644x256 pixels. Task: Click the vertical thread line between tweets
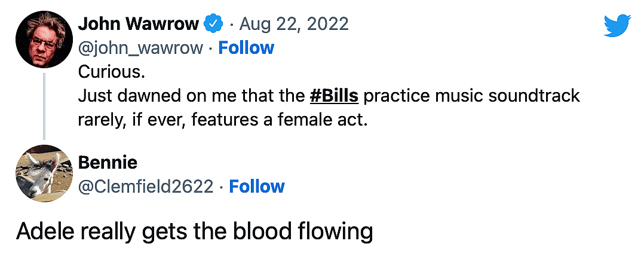(x=44, y=105)
